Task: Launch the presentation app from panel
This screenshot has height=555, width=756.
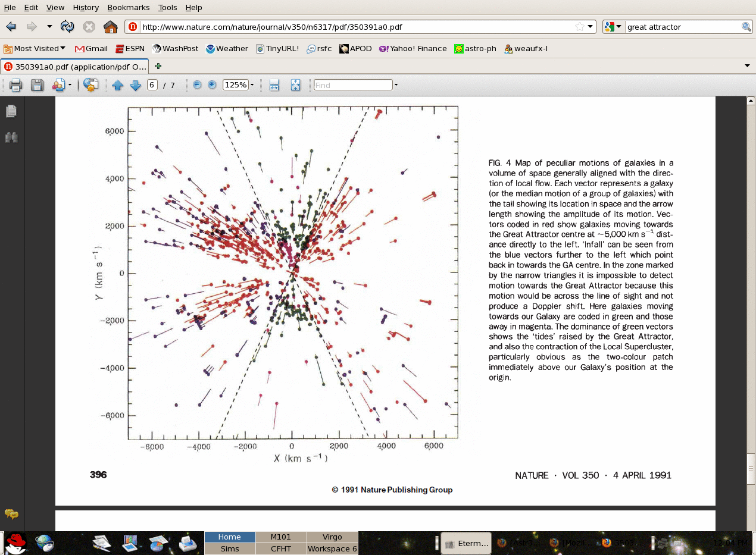Action: (130, 543)
